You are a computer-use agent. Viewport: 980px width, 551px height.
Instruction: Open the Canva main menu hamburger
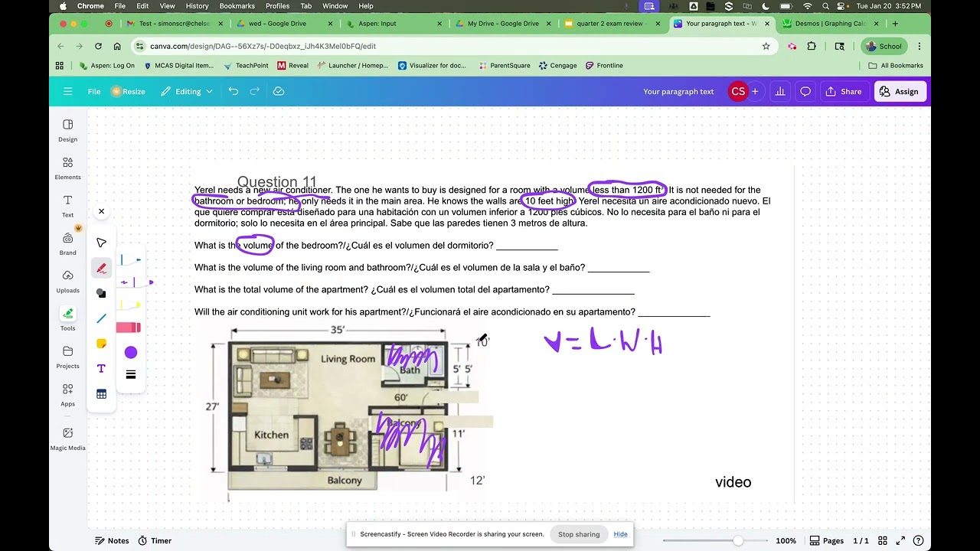click(68, 91)
